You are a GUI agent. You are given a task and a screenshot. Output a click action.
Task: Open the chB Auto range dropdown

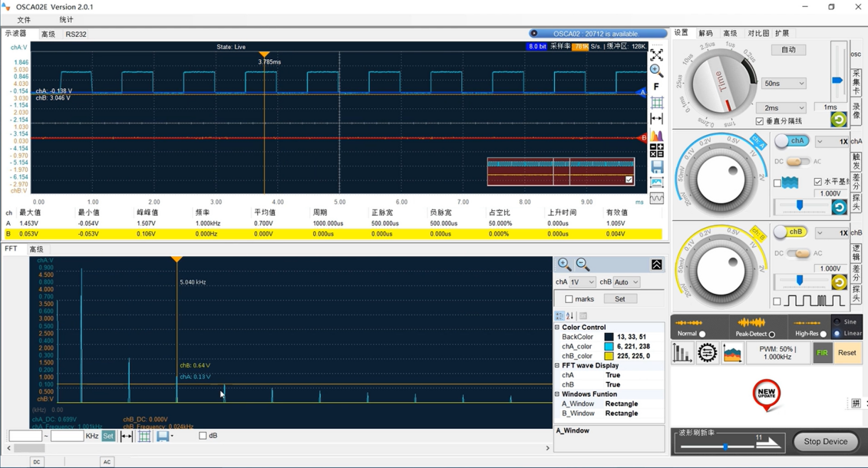(626, 282)
